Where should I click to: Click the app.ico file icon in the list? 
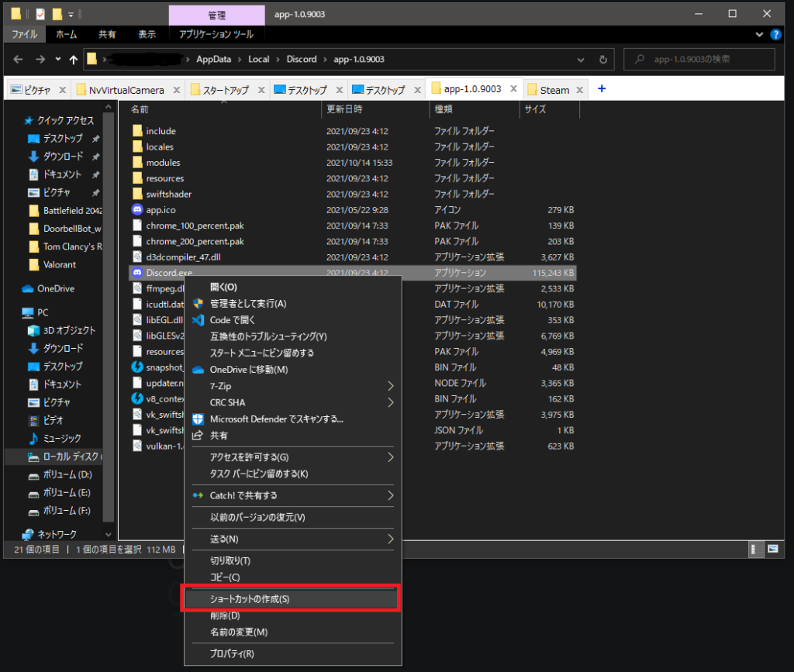coord(137,209)
